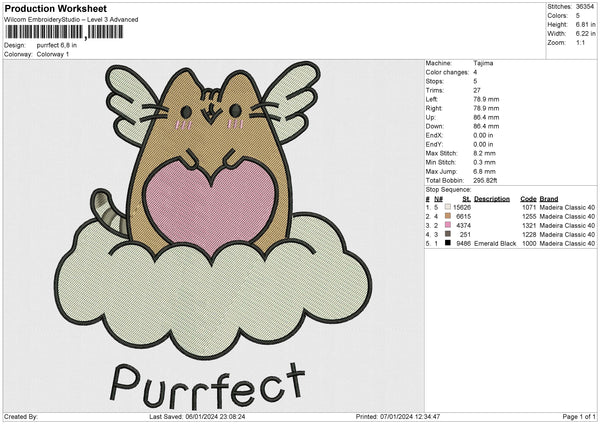Click the 'Production Worksheet' title

[x=55, y=8]
